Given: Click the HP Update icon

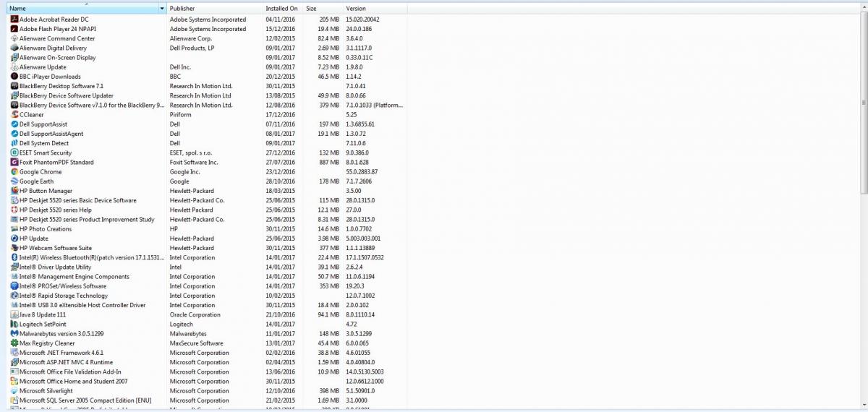Looking at the screenshot, I should (x=14, y=239).
